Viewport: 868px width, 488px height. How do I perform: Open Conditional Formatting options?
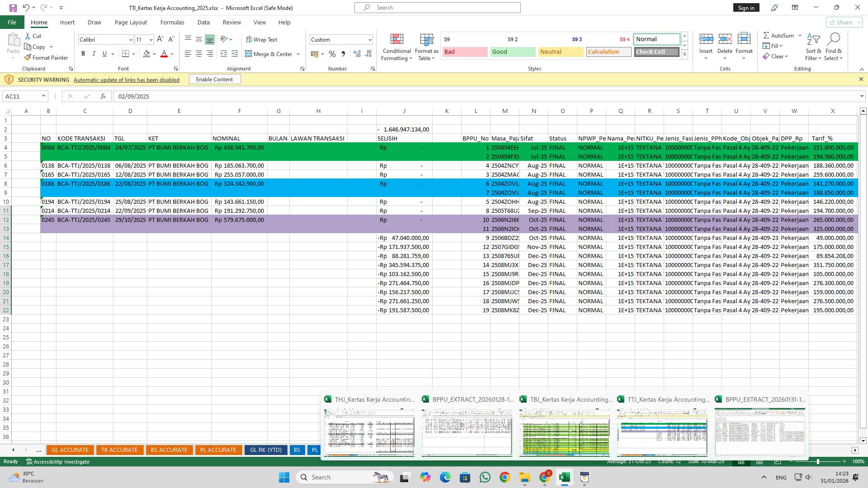pos(396,47)
